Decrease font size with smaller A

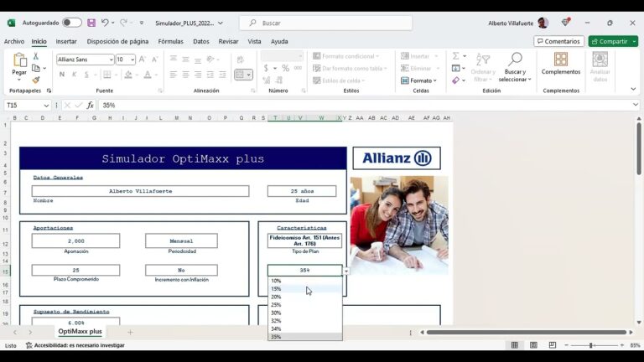[155, 59]
